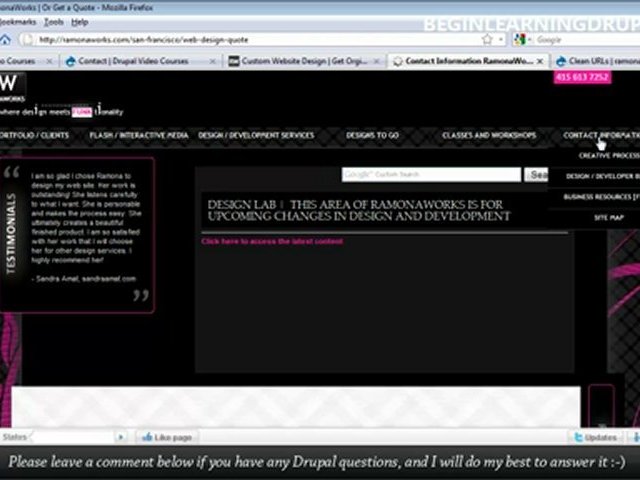Image resolution: width=640 pixels, height=480 pixels.
Task: Close the Contact Information RamonaWorks tab
Action: [540, 61]
